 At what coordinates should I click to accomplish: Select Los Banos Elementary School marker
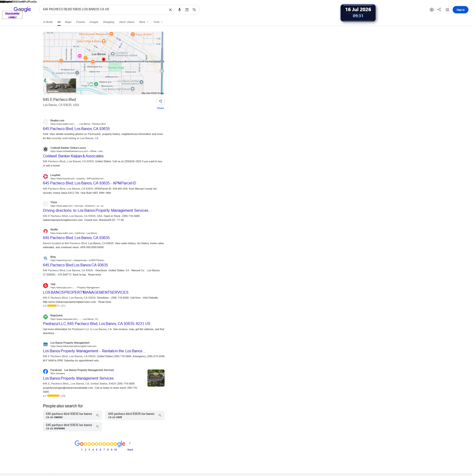[x=114, y=54]
